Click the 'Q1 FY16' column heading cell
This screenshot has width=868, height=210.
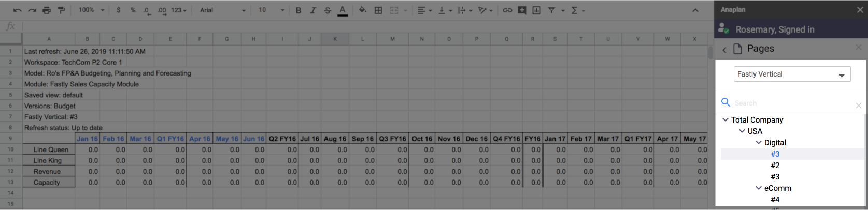click(x=170, y=139)
